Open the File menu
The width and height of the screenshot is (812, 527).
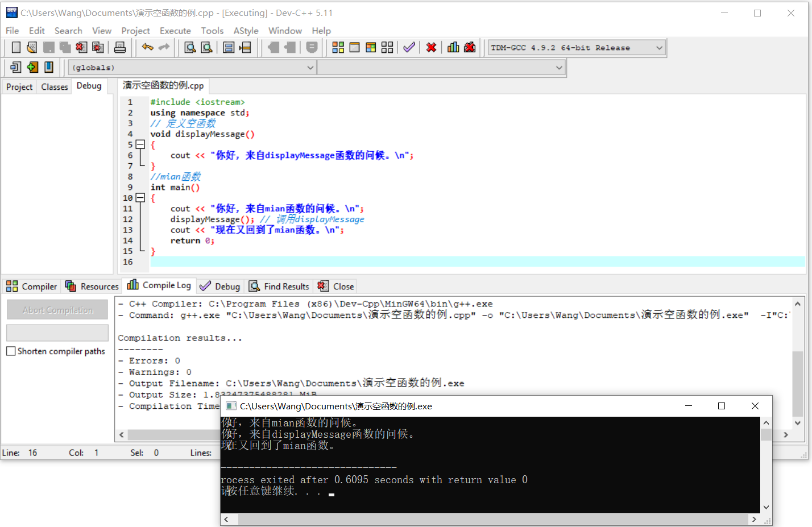(x=13, y=31)
